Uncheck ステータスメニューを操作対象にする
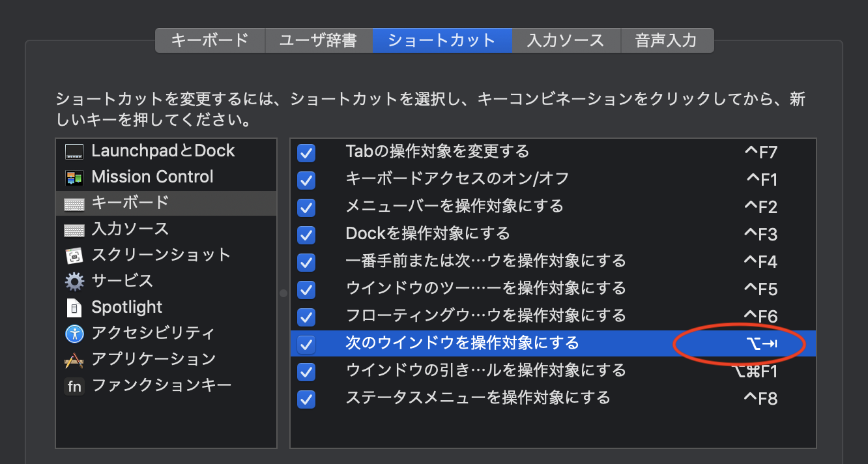 (x=306, y=399)
